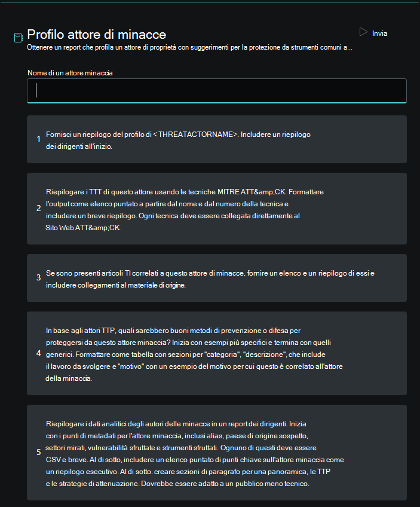420x507 pixels.
Task: Click step number 4 of the promptbook
Action: click(x=38, y=353)
